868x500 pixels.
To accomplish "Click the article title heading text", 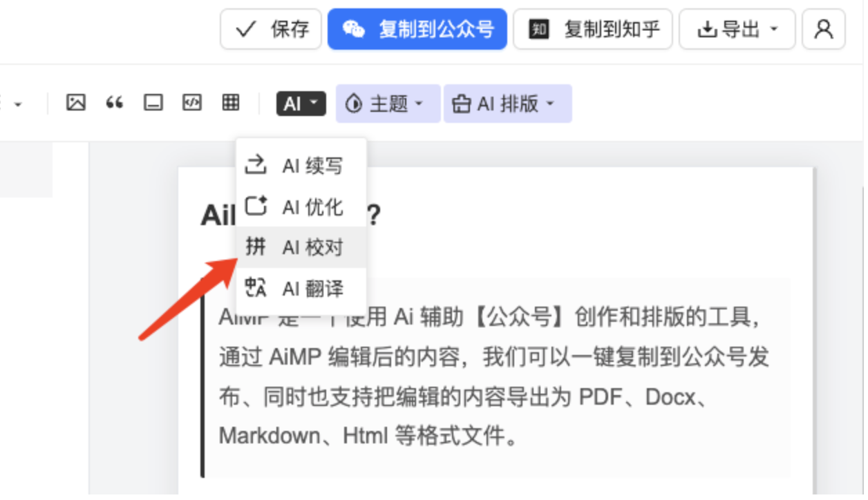I will click(216, 216).
